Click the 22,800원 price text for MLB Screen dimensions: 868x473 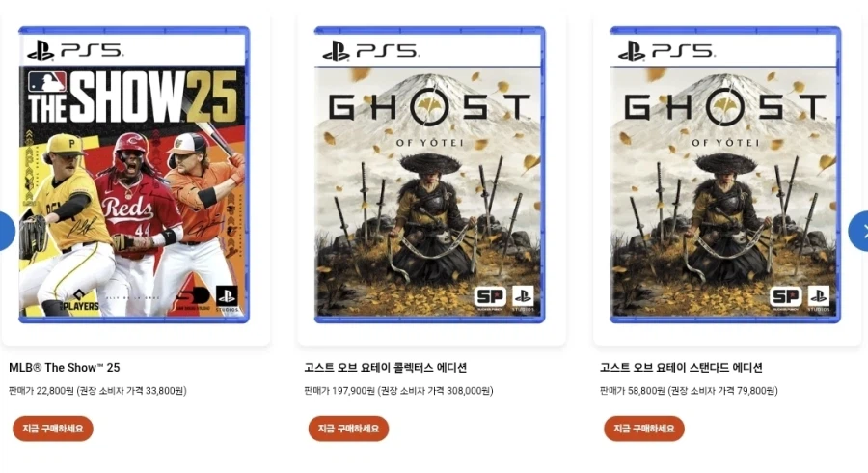tap(55, 391)
